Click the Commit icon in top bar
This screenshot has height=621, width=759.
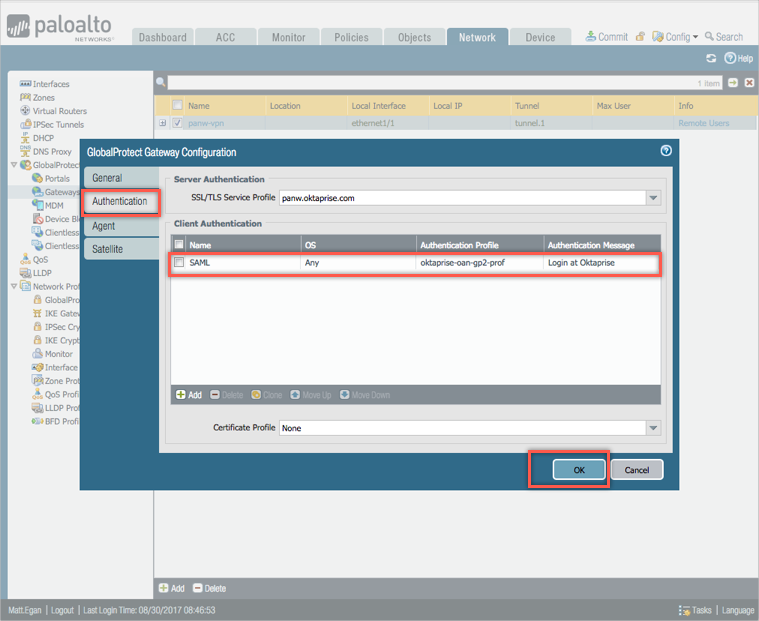coord(591,37)
